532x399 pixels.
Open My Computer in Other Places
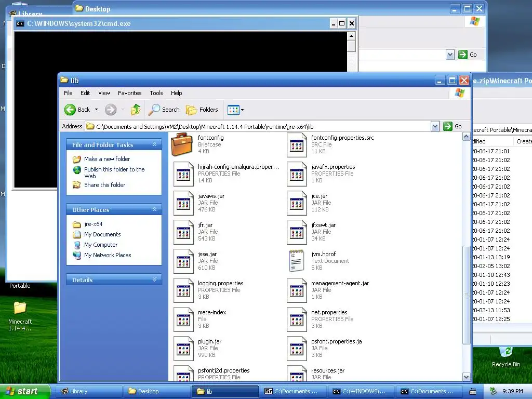[x=101, y=245]
